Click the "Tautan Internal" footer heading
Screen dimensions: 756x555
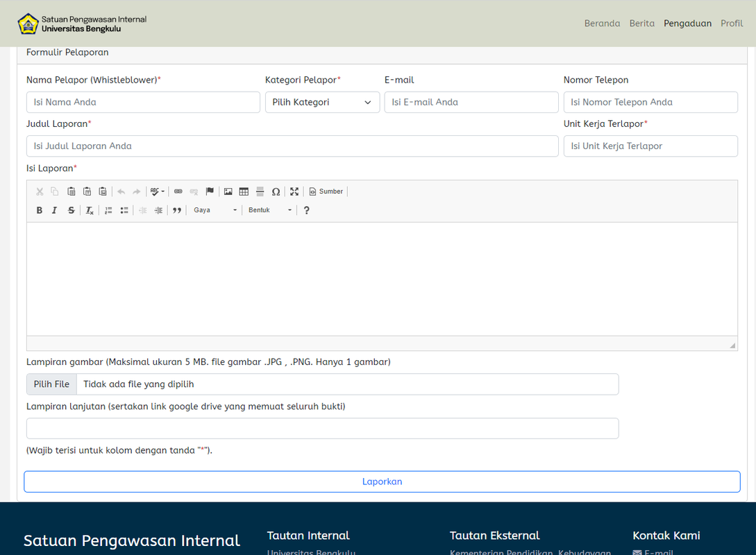click(x=308, y=536)
